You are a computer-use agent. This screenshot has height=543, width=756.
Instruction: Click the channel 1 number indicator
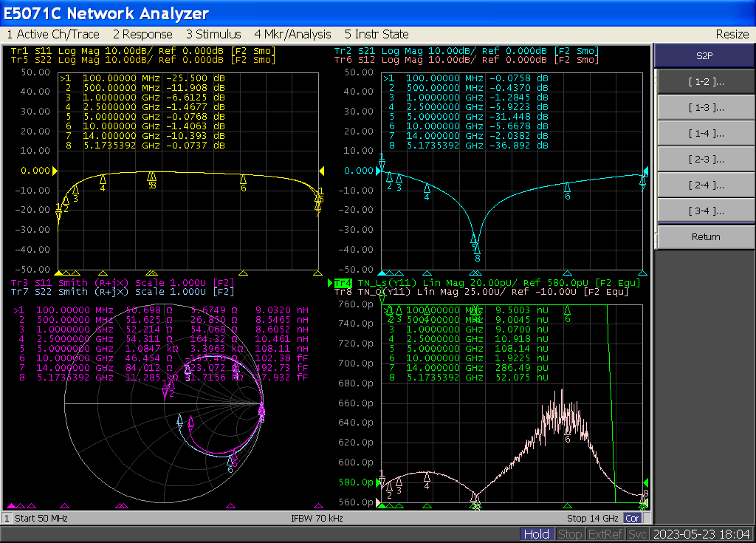(7, 519)
